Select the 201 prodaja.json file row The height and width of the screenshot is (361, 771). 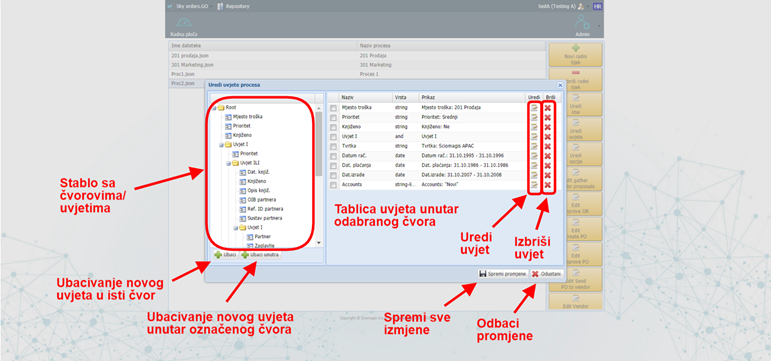click(x=357, y=56)
